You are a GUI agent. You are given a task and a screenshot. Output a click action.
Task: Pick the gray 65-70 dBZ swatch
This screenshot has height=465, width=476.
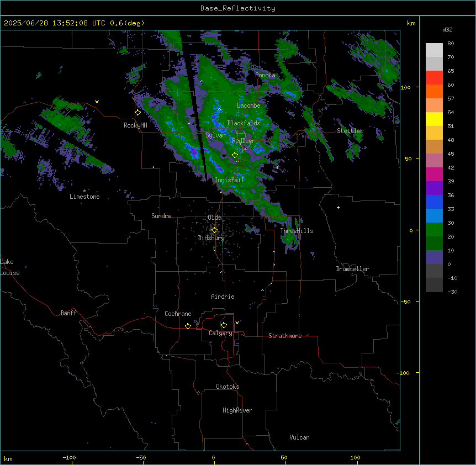(x=434, y=64)
